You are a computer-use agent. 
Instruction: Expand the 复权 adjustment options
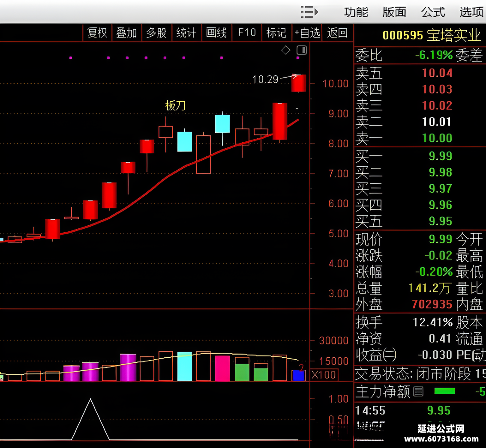coord(97,33)
